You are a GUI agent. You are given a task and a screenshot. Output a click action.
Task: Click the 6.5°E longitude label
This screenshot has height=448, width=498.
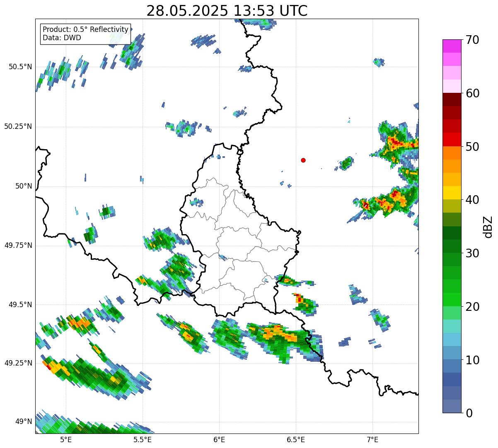tap(296, 440)
